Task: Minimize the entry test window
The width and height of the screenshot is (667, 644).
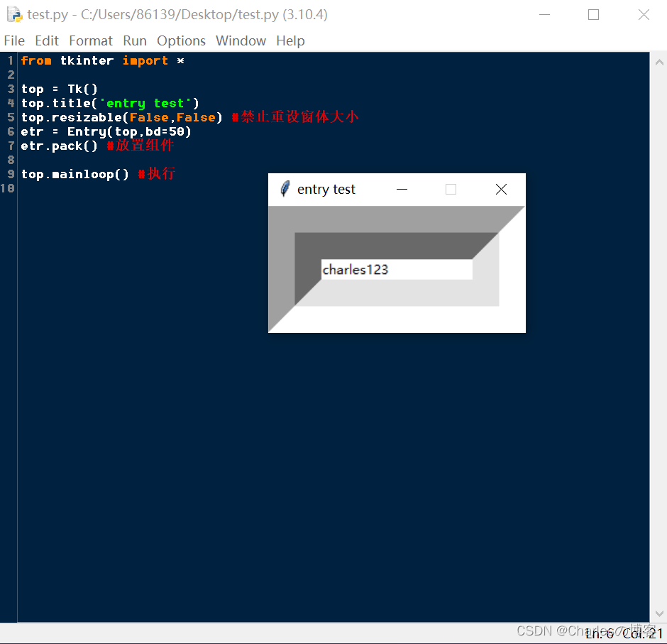Action: pos(402,189)
